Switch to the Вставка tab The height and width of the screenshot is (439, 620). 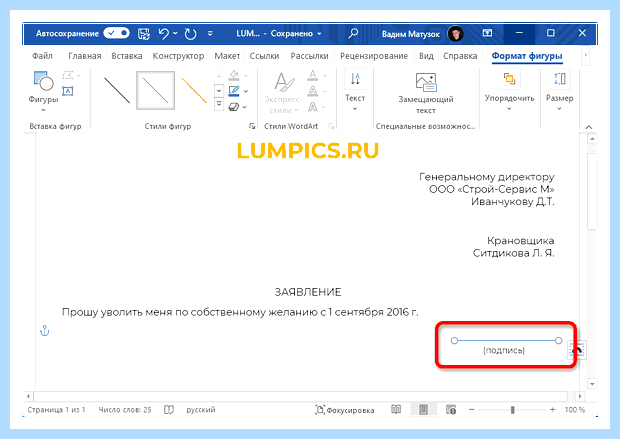pos(127,56)
